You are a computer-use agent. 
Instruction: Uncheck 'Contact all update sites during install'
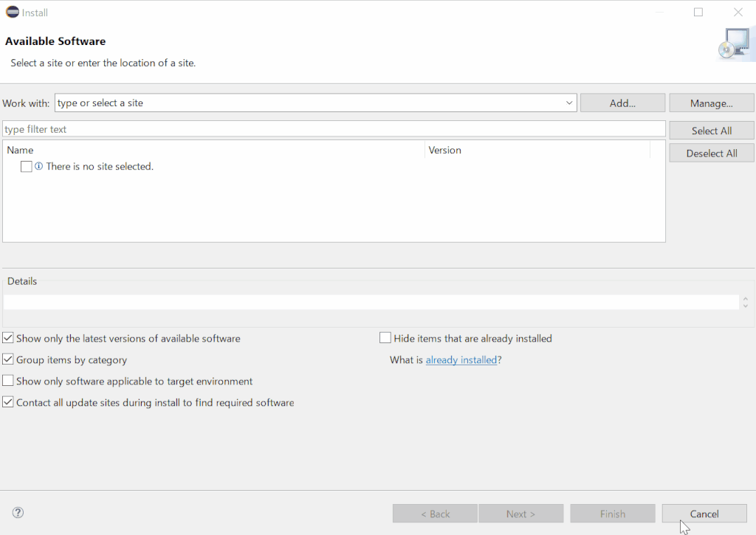(7, 402)
